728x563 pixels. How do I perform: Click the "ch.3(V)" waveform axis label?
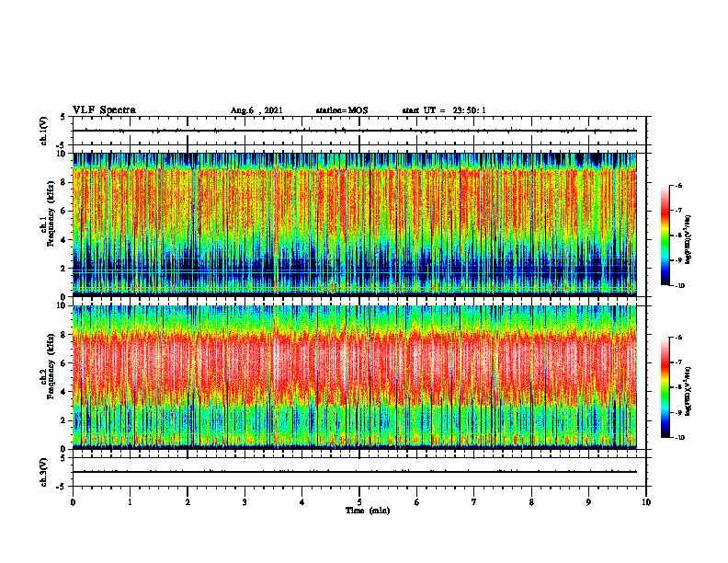[x=44, y=472]
